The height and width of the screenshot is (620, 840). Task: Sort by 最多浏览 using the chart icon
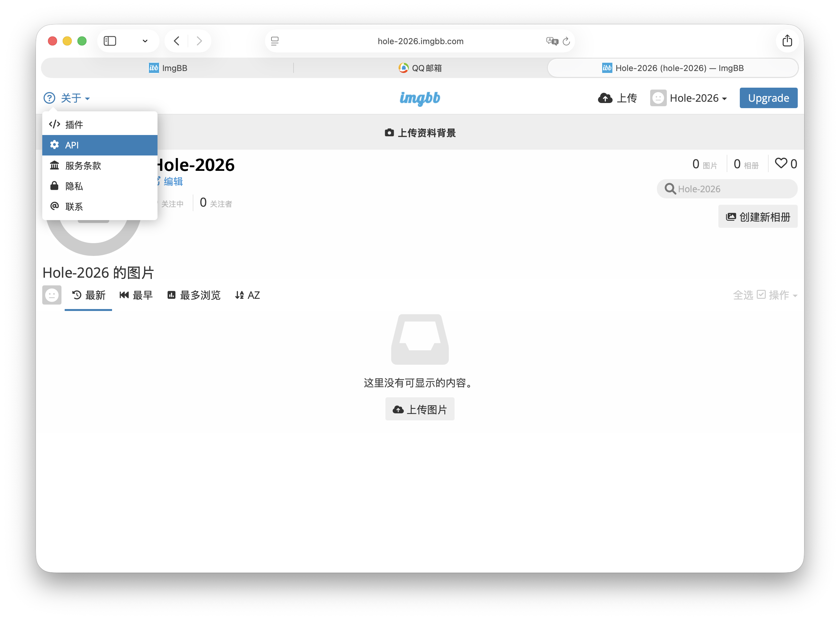click(172, 295)
